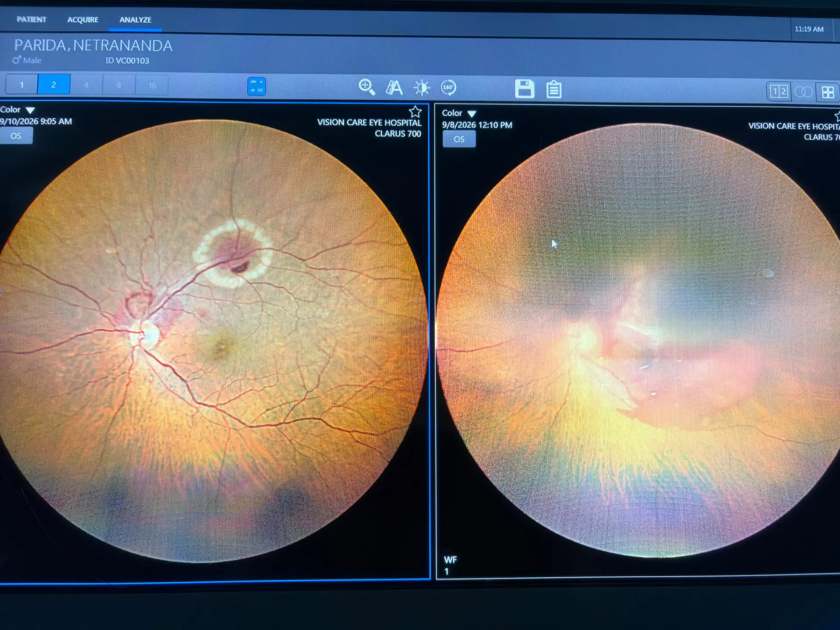
Task: Favorite the left image with the star
Action: point(415,112)
